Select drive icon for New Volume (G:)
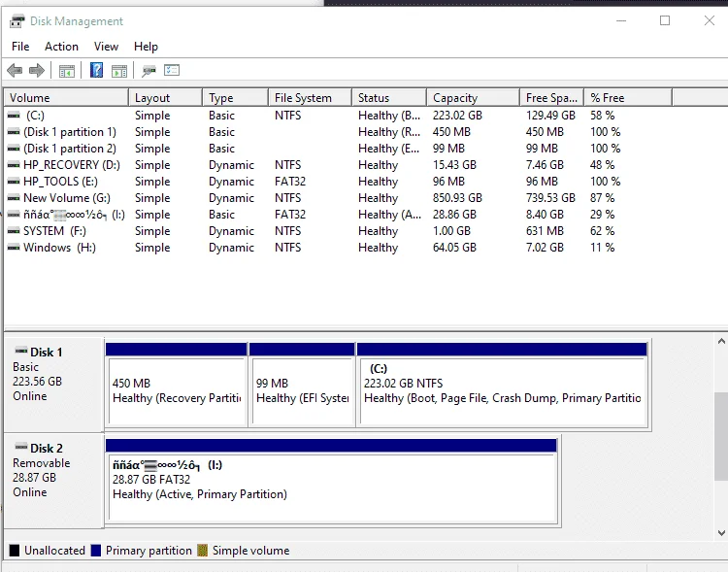728x572 pixels. point(14,198)
